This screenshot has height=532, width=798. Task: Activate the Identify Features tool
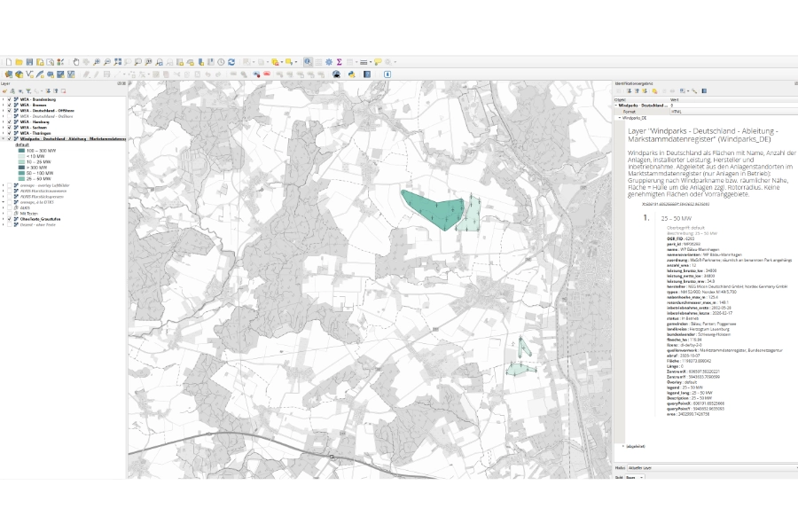coord(308,62)
